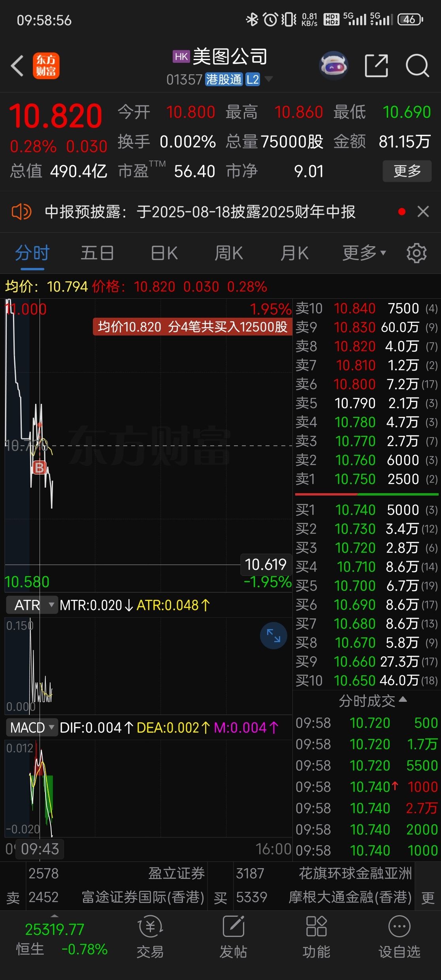Screen dimensions: 441x980
Task: Open chart settings gear icon
Action: 416,253
